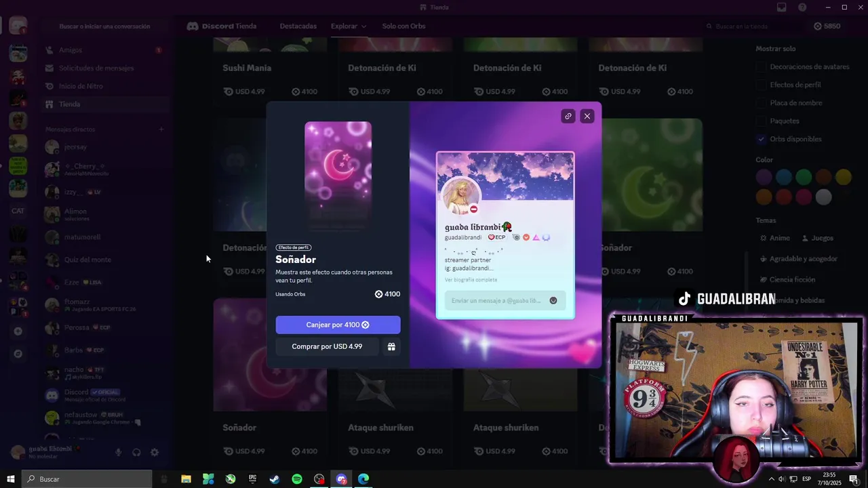The height and width of the screenshot is (488, 868).
Task: Click Buscar o iniciar una conversación
Action: [104, 26]
